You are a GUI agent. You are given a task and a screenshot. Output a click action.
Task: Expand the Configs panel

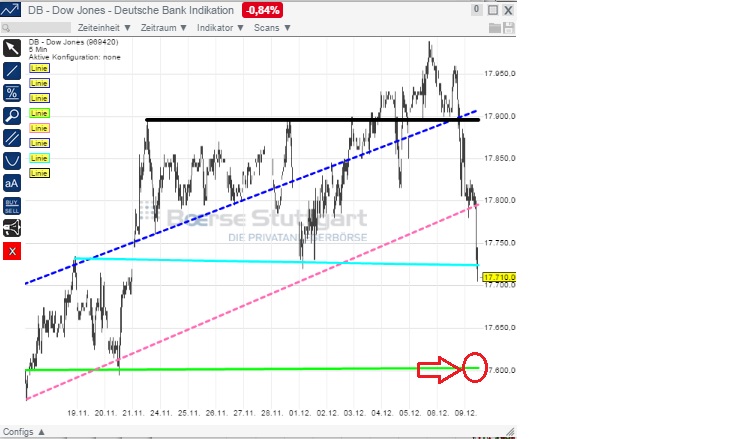24,432
